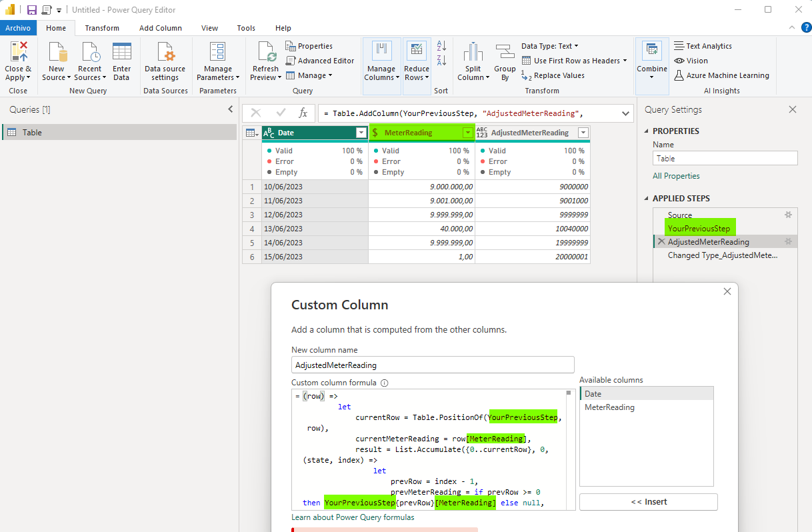Image resolution: width=812 pixels, height=532 pixels.
Task: Open the New Source icon
Action: coord(57,52)
